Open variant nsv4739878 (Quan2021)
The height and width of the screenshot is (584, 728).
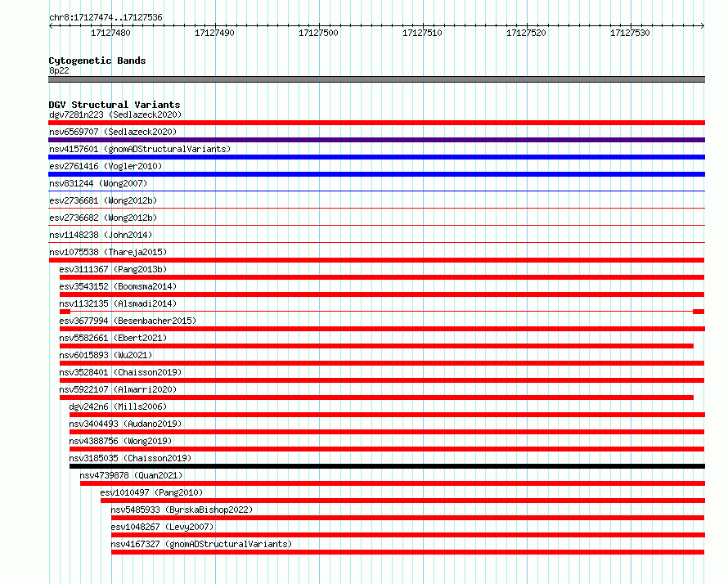tap(131, 475)
